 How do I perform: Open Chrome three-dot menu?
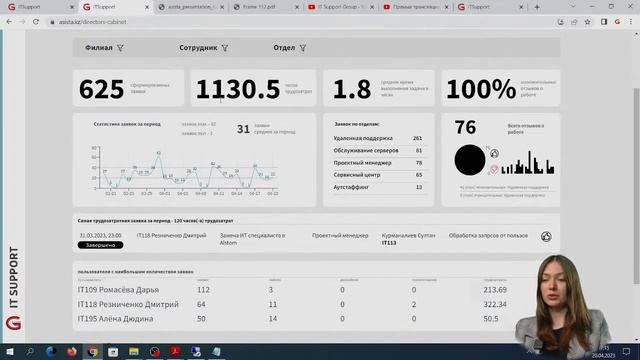pos(631,22)
